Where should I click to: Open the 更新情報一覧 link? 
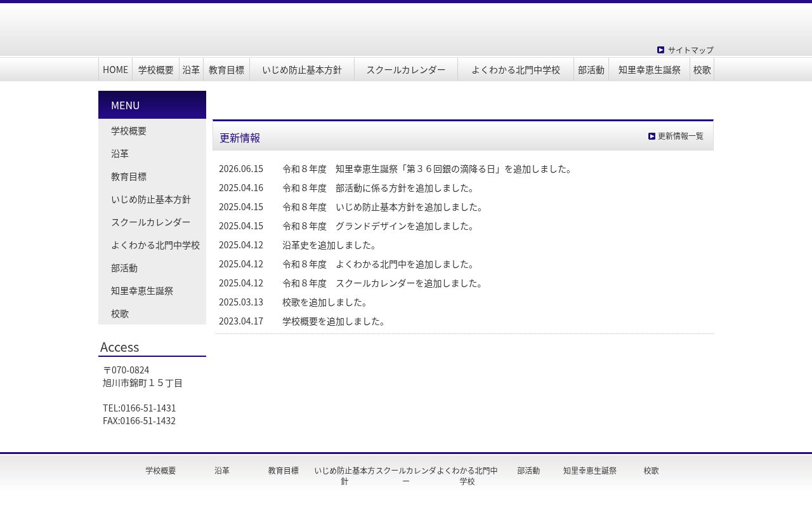(680, 137)
